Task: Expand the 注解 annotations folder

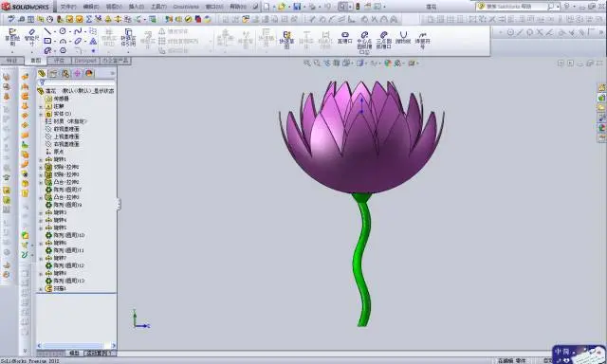Action: (41, 106)
